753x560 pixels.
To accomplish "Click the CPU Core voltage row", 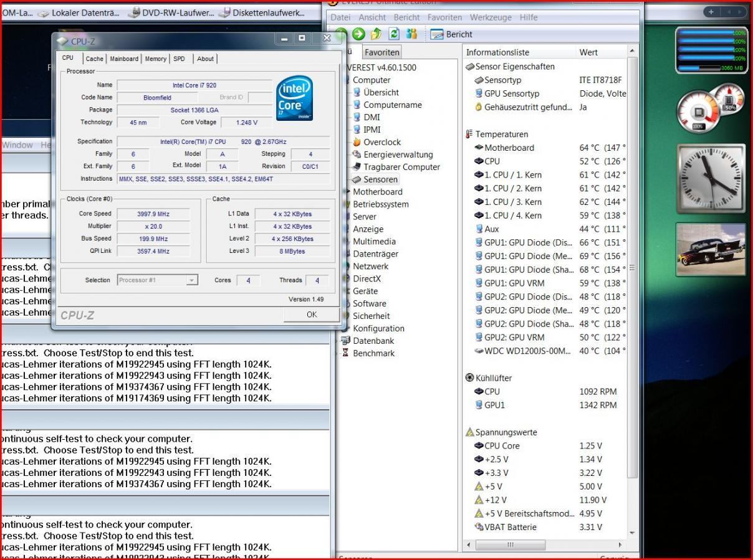I will pos(545,446).
